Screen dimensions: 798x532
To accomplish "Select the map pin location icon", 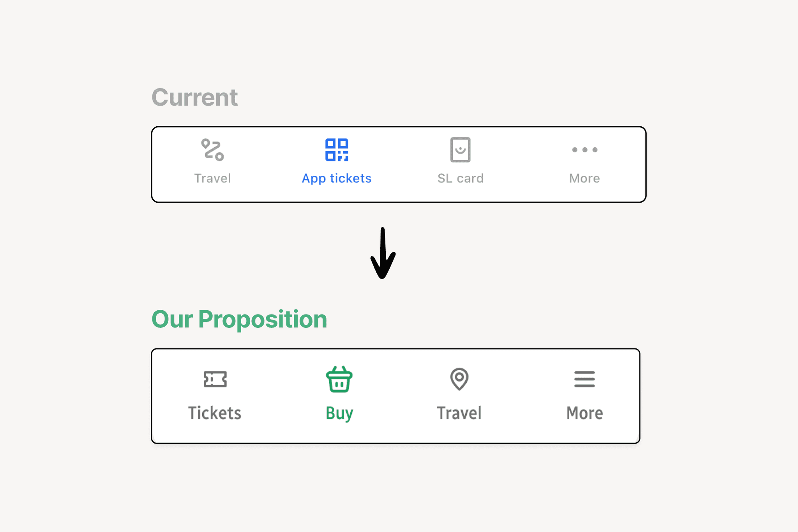I will [x=459, y=379].
